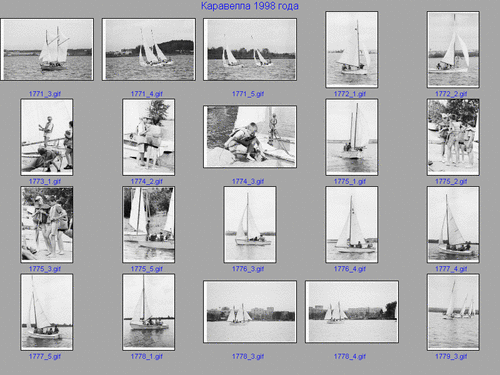Enlarge the sailboat thumbnail above 1777_4.gif
This screenshot has height=375, width=500.
453,225
